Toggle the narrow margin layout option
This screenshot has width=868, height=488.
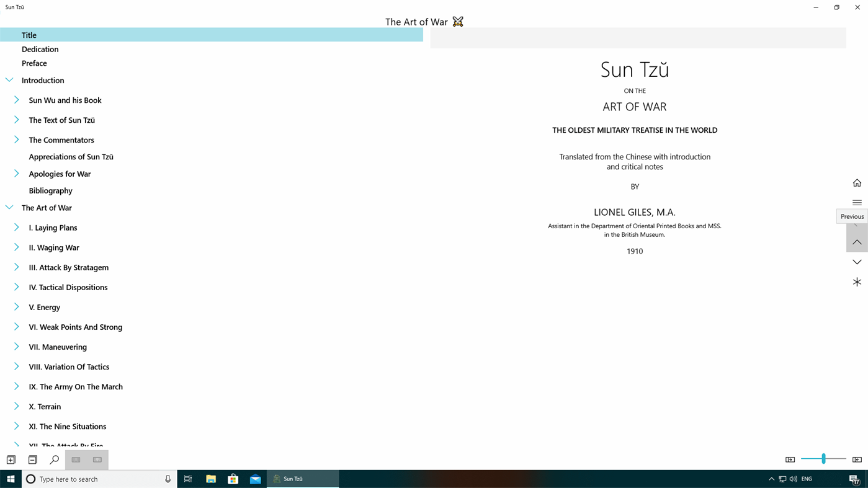[75, 459]
